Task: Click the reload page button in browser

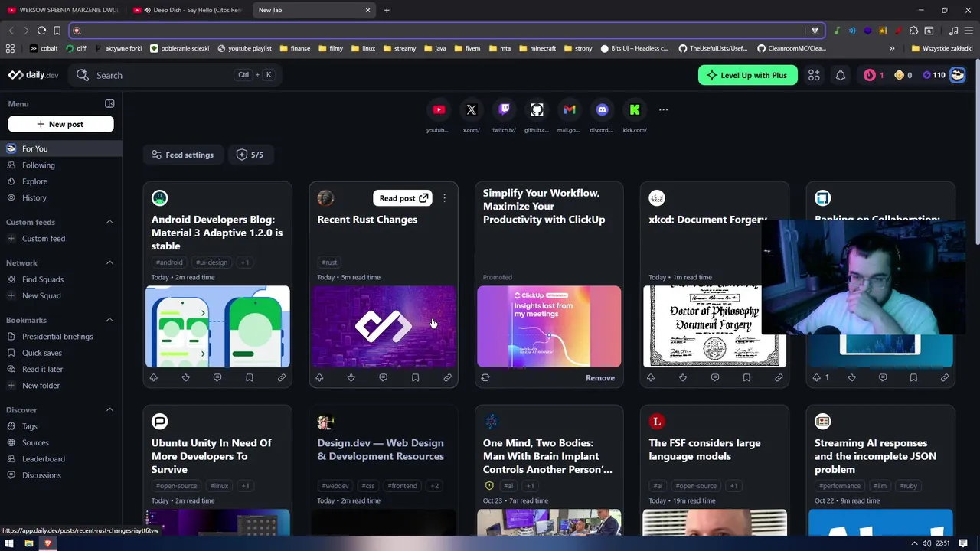Action: tap(41, 31)
